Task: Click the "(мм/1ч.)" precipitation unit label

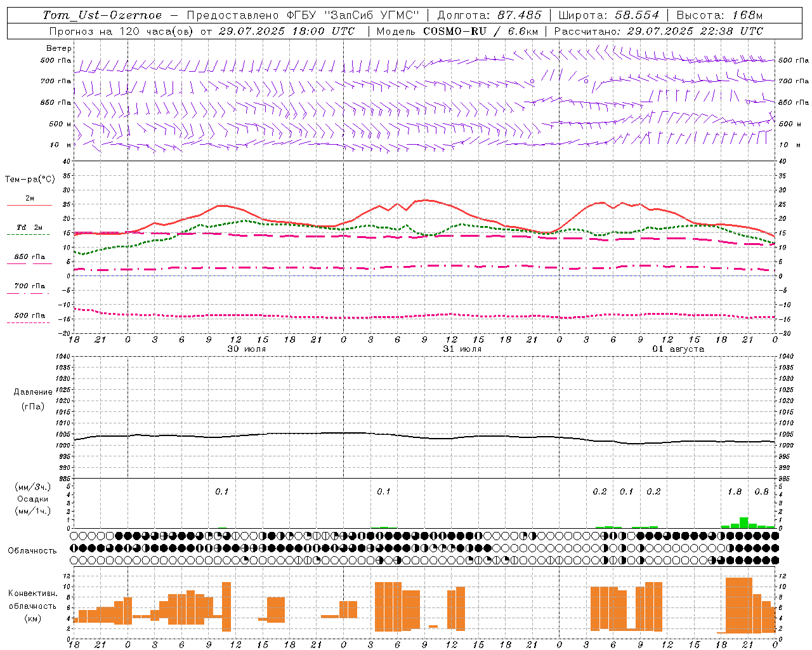Action: 33,511
